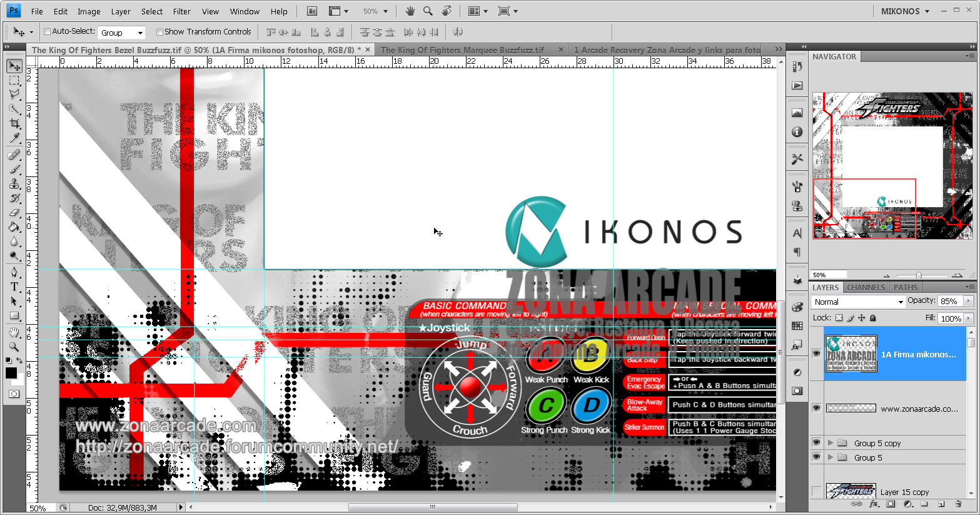980x515 pixels.
Task: Select the Healing Brush tool
Action: point(14,155)
